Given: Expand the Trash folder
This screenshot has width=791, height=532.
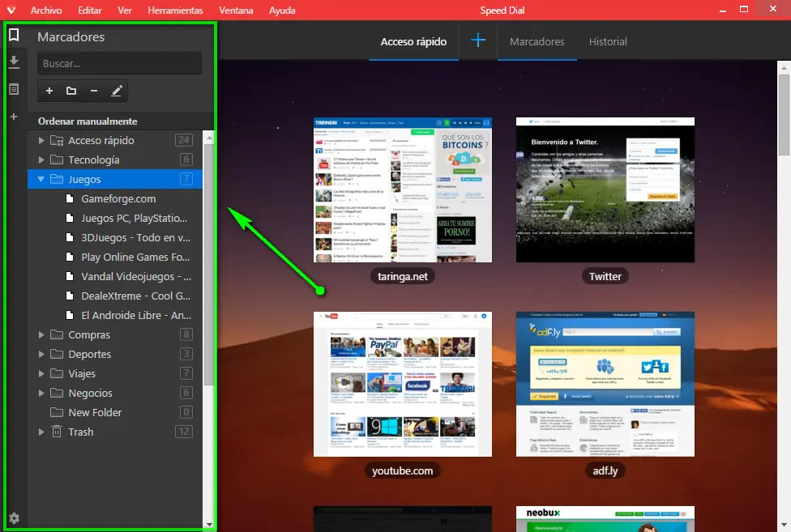Looking at the screenshot, I should coord(41,432).
